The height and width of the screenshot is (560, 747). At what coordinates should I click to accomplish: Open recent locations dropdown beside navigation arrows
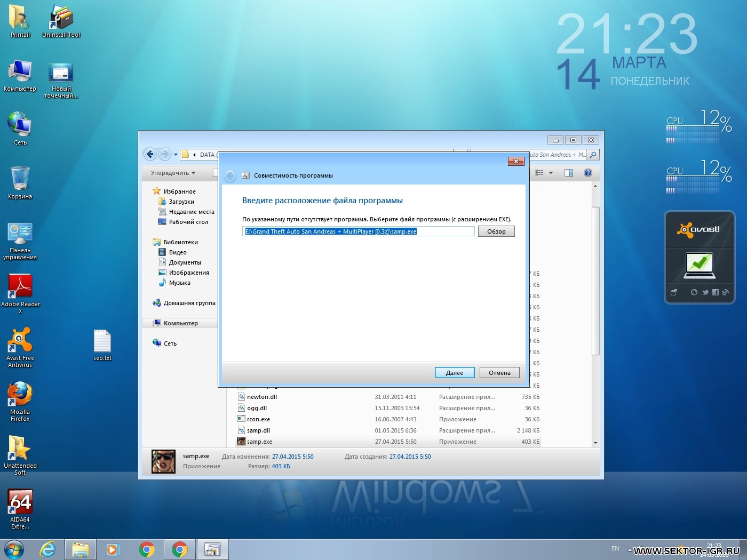pos(176,155)
